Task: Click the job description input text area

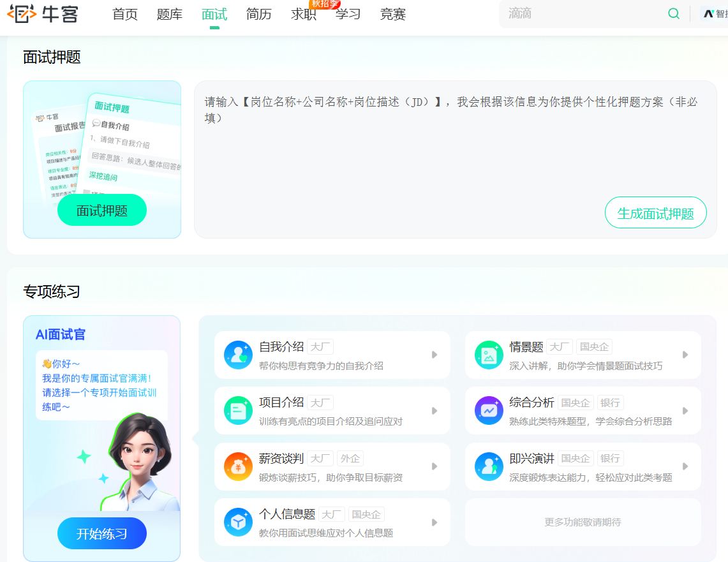Action: [x=456, y=159]
